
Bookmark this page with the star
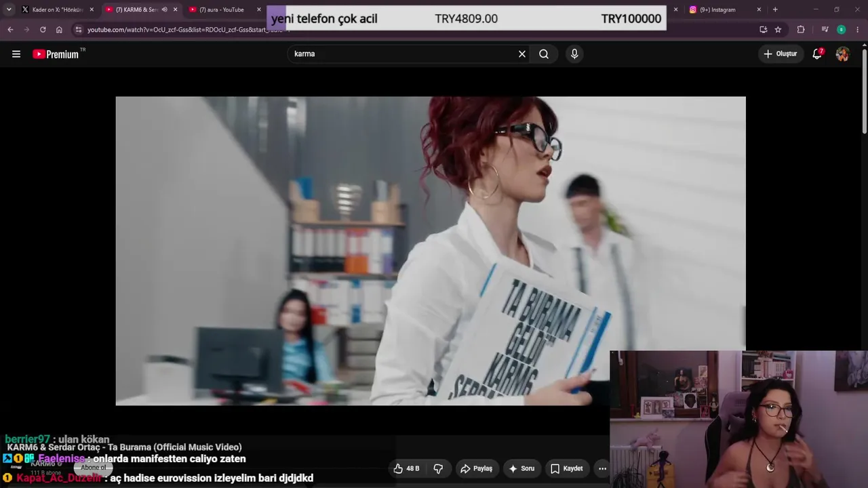pyautogui.click(x=778, y=30)
